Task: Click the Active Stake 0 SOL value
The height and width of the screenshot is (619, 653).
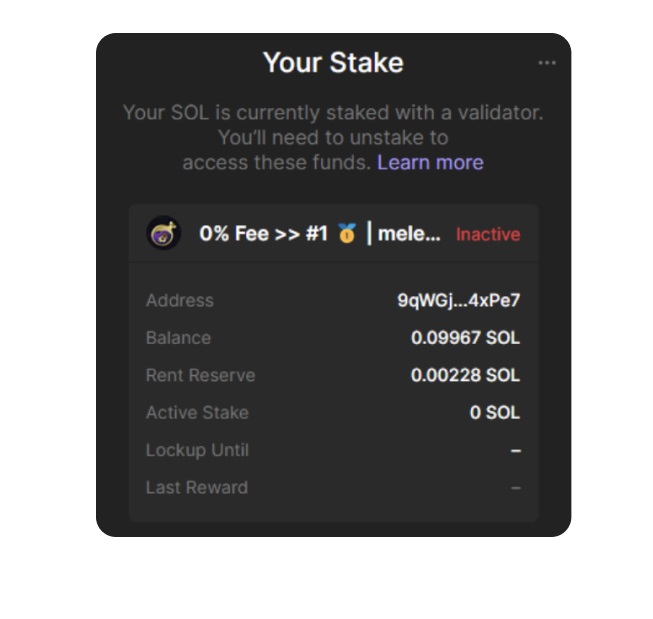Action: pos(495,413)
